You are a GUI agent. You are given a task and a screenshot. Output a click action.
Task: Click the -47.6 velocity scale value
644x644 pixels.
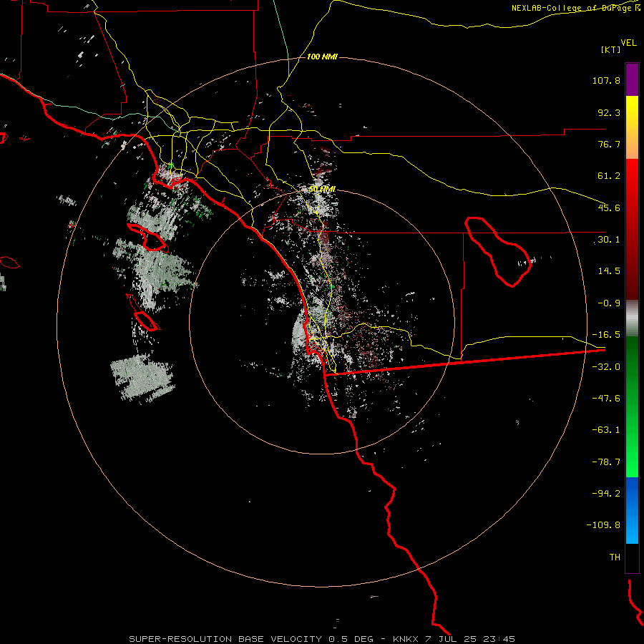606,399
